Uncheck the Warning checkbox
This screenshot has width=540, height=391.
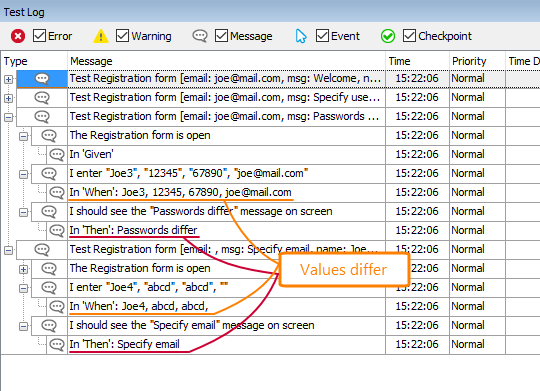coord(123,35)
